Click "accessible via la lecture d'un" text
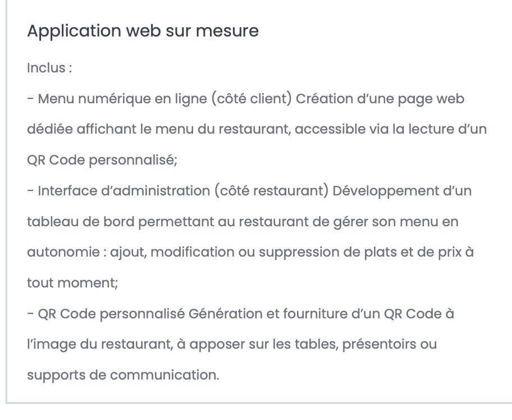 391,129
